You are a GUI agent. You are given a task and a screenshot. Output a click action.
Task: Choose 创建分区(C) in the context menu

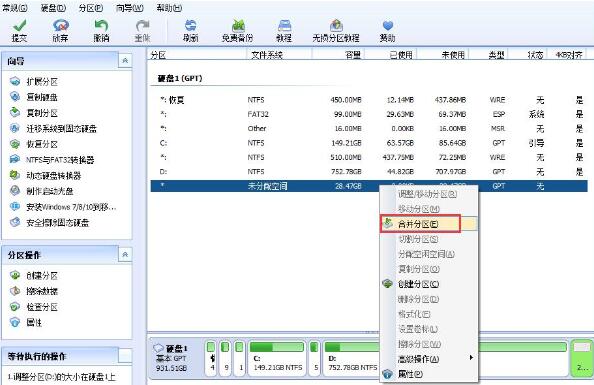429,284
